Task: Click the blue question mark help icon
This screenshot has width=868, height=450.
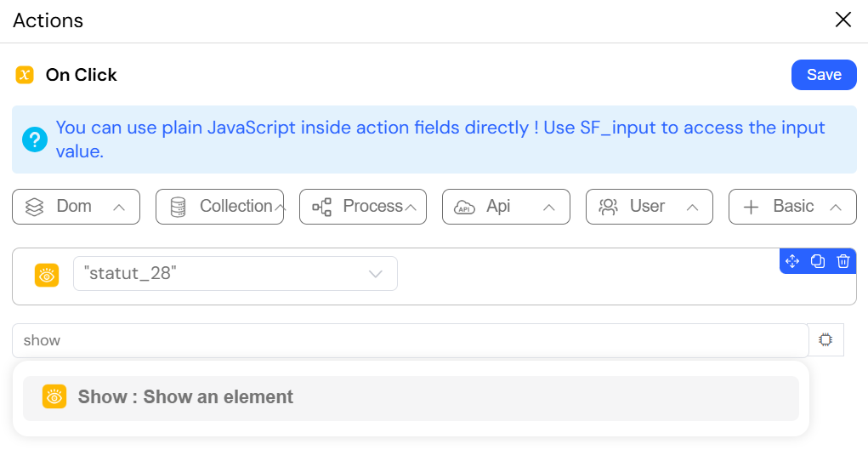Action: (x=35, y=140)
